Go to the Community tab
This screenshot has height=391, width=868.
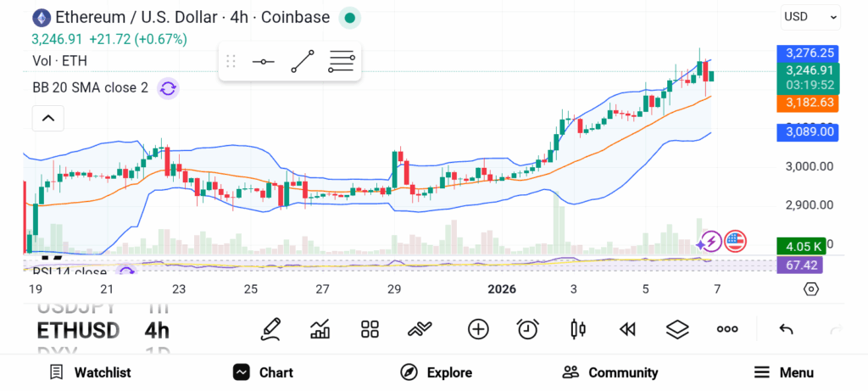point(610,372)
